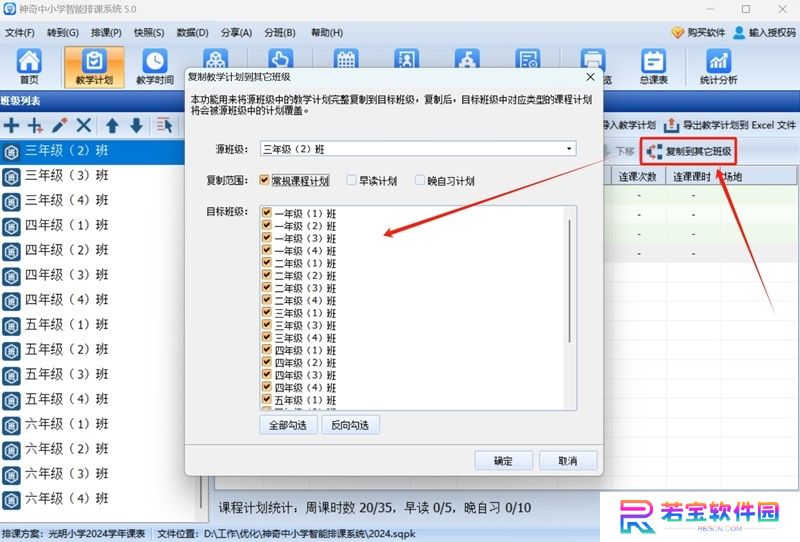
Task: Select 三年级（2）班 in class list
Action: coord(92,151)
